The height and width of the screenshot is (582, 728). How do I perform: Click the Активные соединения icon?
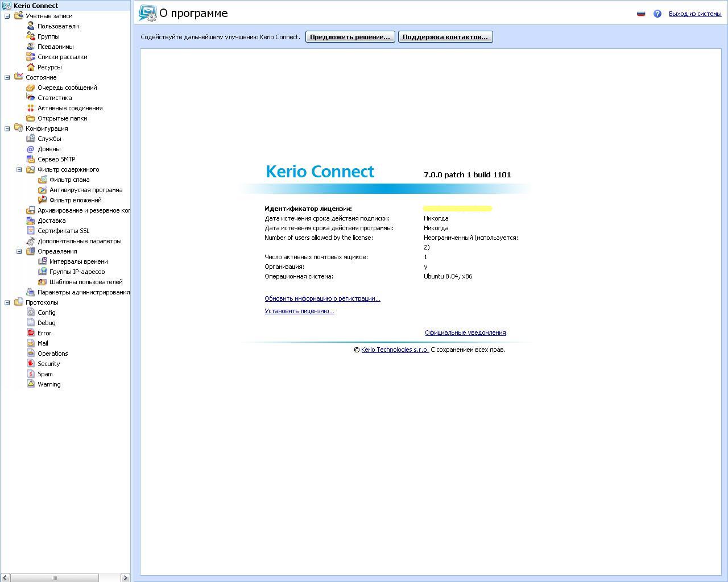point(31,108)
